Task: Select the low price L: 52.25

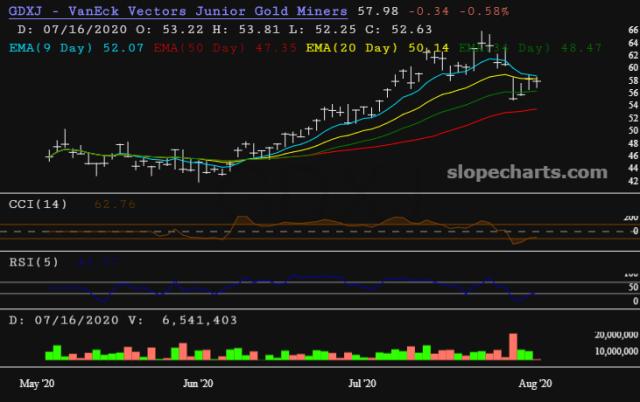Action: point(322,29)
